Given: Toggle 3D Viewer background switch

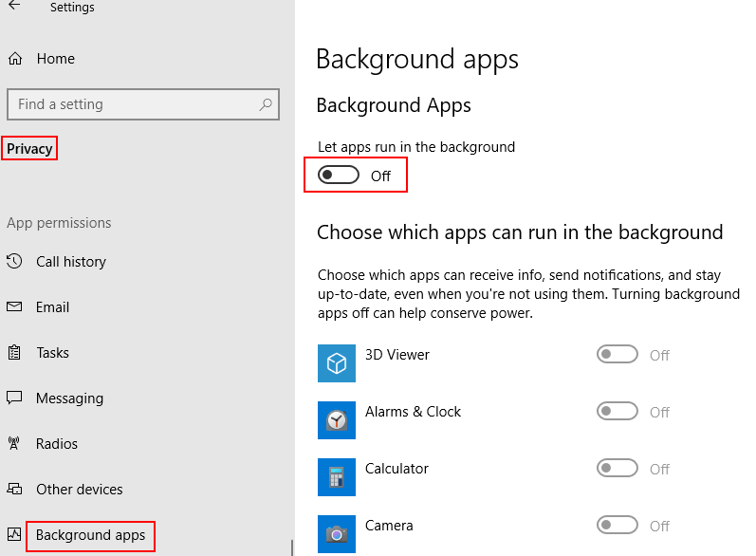Looking at the screenshot, I should click(x=618, y=355).
